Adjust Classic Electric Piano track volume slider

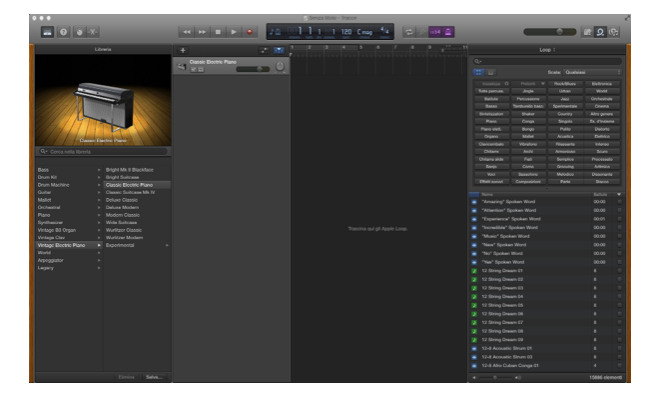(x=253, y=69)
